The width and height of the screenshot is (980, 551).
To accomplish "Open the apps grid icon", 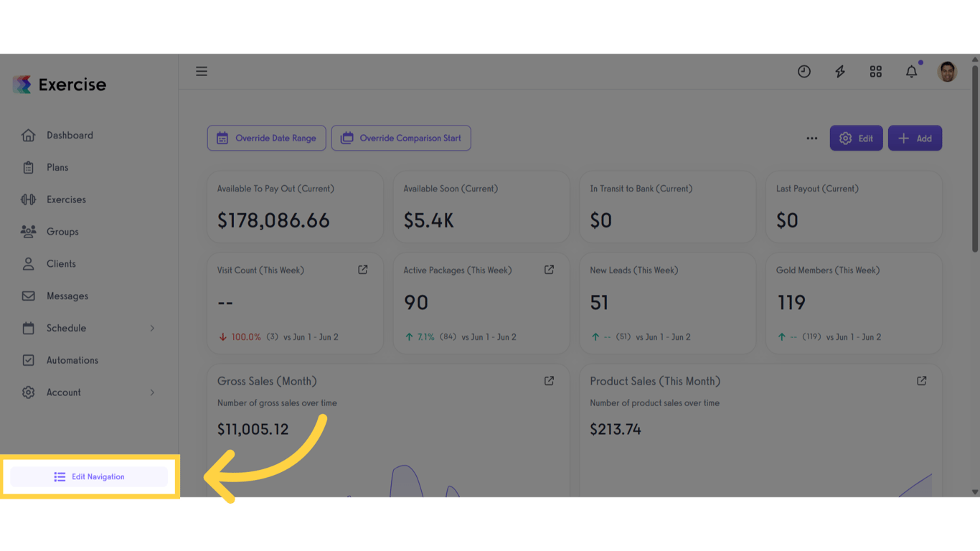I will tap(876, 71).
